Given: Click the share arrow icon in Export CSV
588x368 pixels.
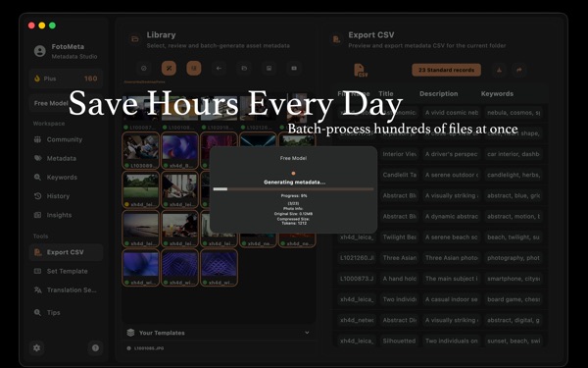Looking at the screenshot, I should pyautogui.click(x=519, y=70).
